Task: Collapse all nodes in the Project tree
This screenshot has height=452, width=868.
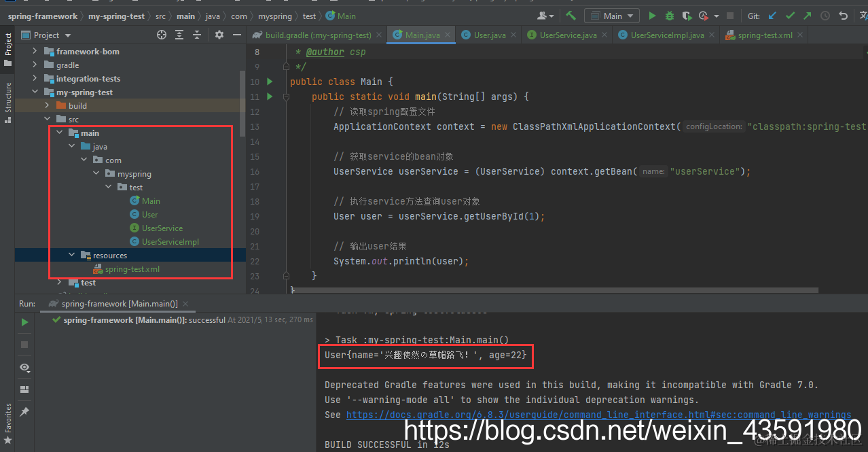Action: [x=197, y=35]
